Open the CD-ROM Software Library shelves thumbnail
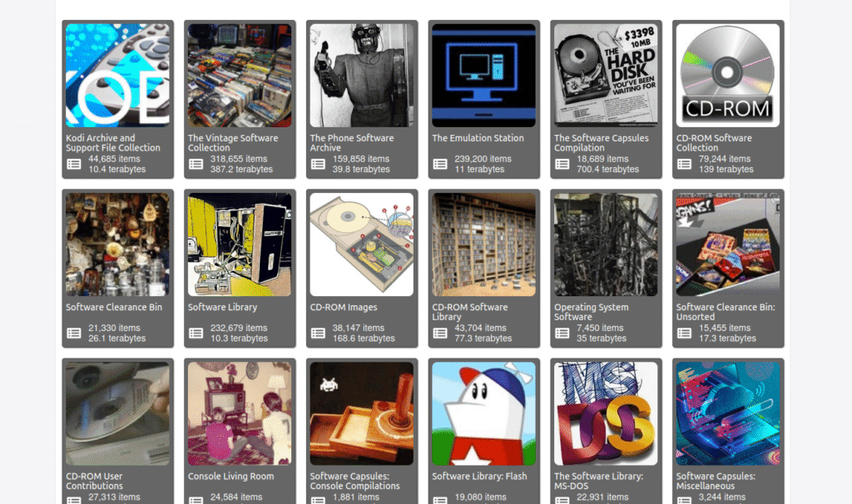 483,245
